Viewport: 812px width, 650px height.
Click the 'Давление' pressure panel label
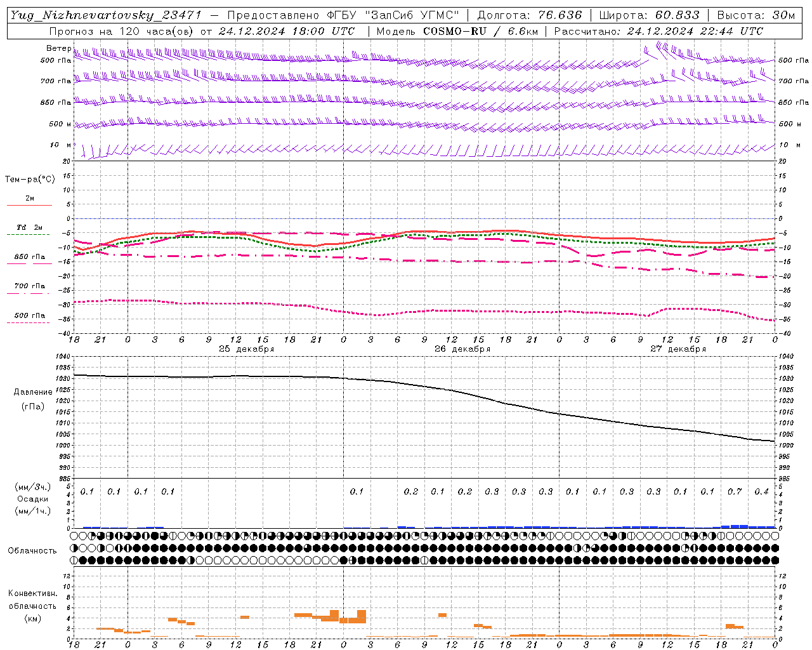(x=33, y=392)
